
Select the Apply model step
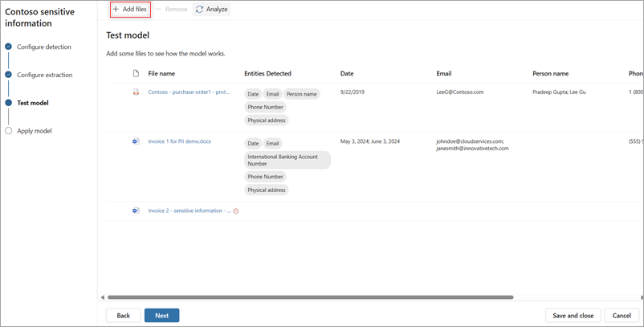point(35,131)
